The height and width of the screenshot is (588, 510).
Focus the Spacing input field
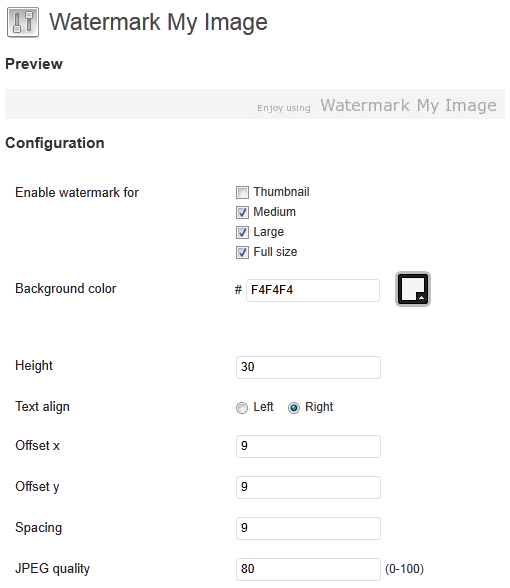pos(308,528)
